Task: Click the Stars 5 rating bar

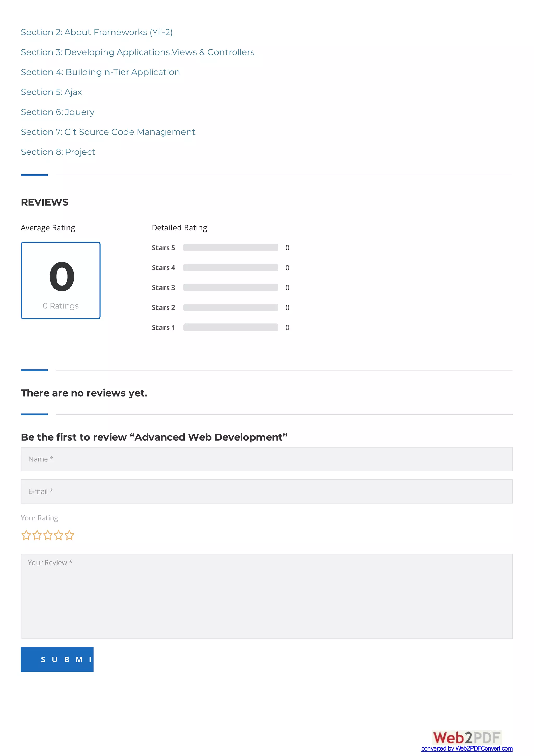Action: (231, 248)
